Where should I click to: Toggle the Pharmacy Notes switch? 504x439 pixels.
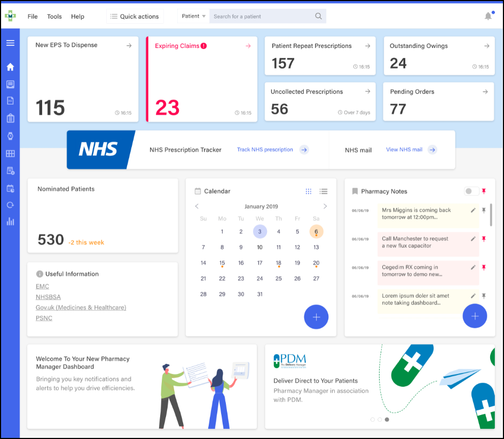(471, 191)
